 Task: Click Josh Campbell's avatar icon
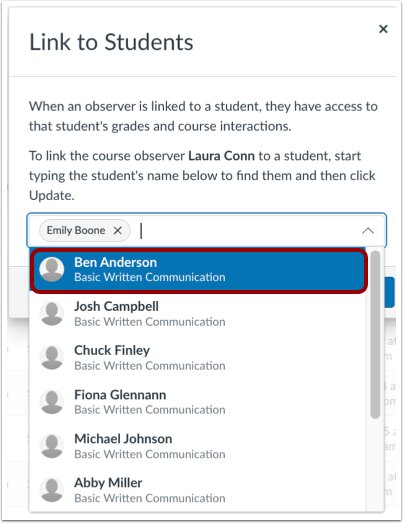pyautogui.click(x=52, y=314)
